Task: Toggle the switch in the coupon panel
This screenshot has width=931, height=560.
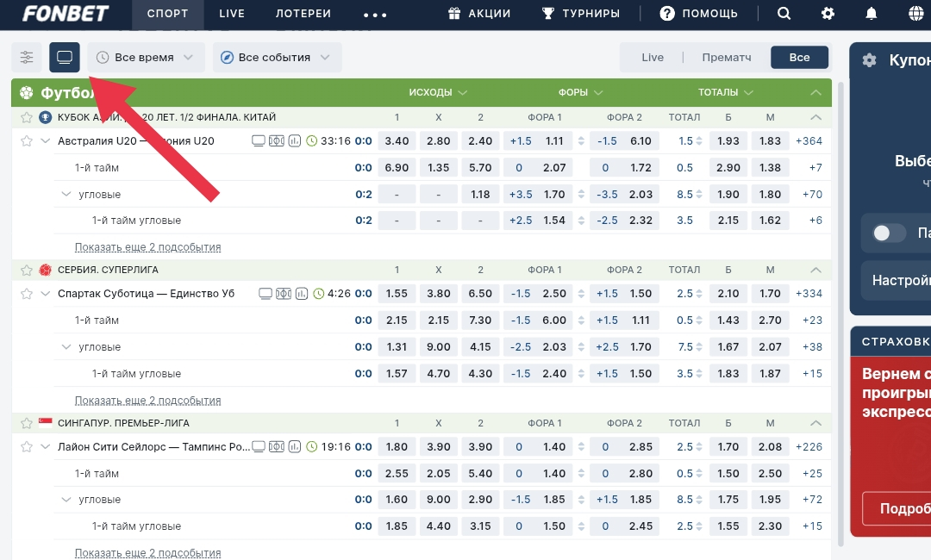Action: 889,233
